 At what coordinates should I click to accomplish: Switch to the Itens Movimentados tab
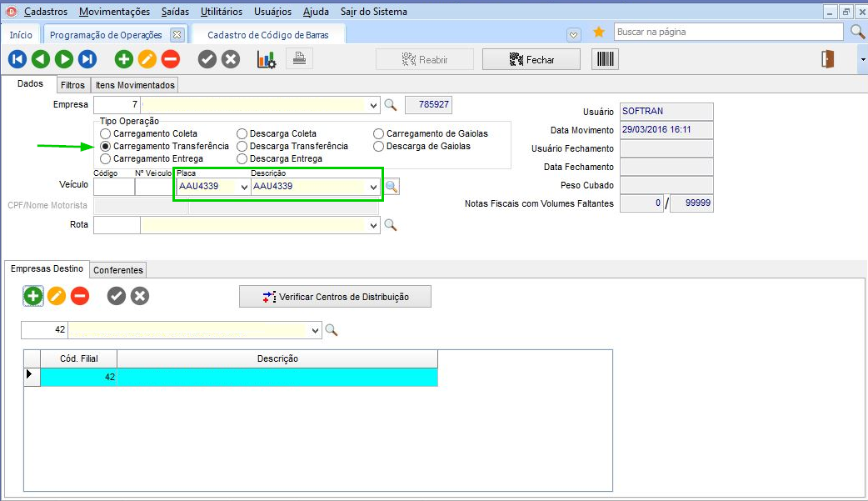(134, 85)
